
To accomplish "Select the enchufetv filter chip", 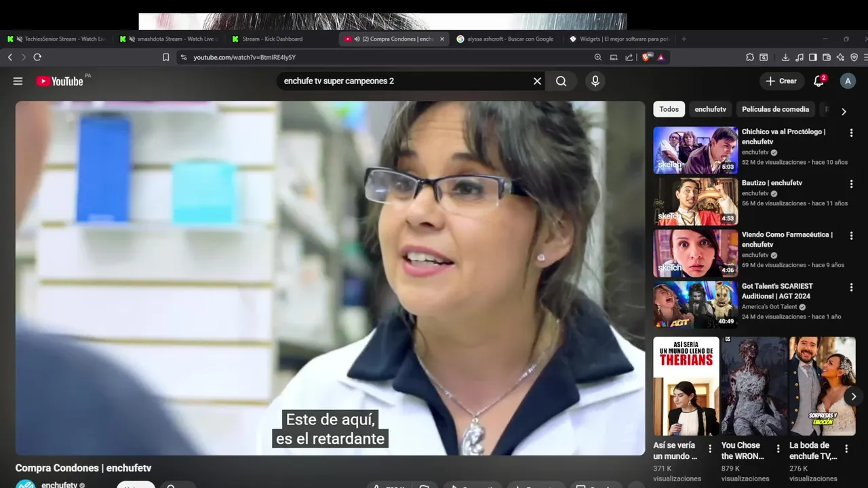I will point(710,109).
